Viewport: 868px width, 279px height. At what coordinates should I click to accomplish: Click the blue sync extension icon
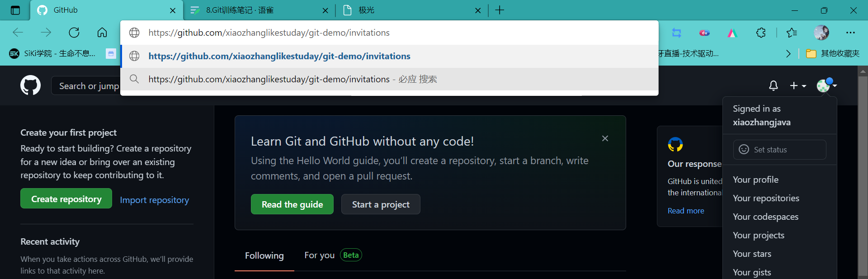pos(676,33)
